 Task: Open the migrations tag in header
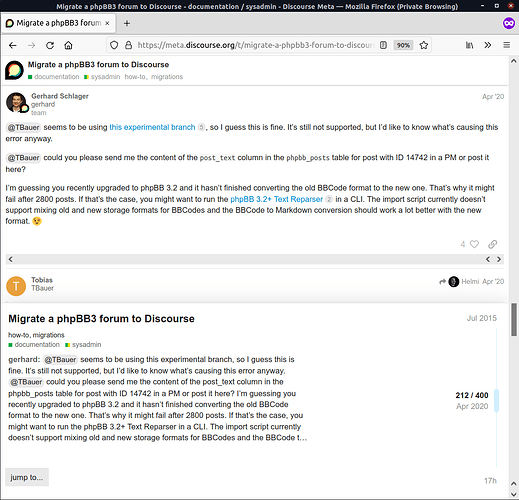167,77
